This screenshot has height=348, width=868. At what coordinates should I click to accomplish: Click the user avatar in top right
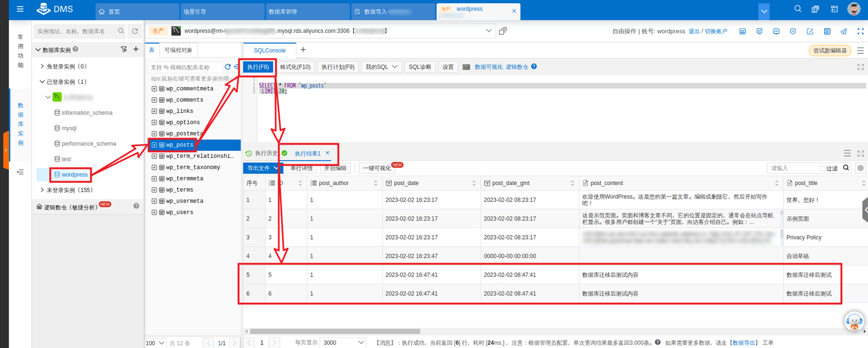[854, 9]
